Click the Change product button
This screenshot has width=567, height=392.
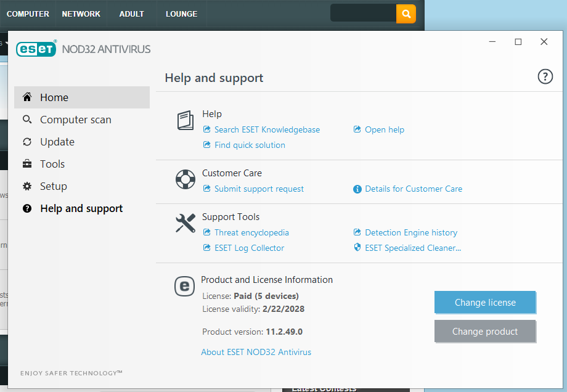[485, 331]
